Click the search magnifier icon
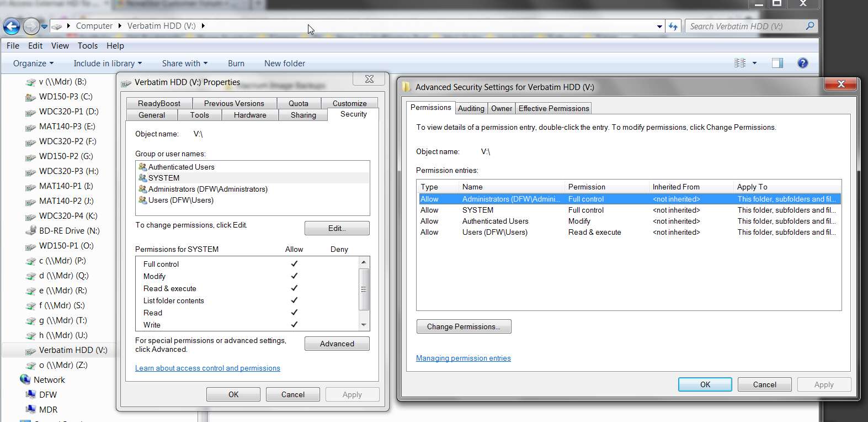 pos(810,26)
